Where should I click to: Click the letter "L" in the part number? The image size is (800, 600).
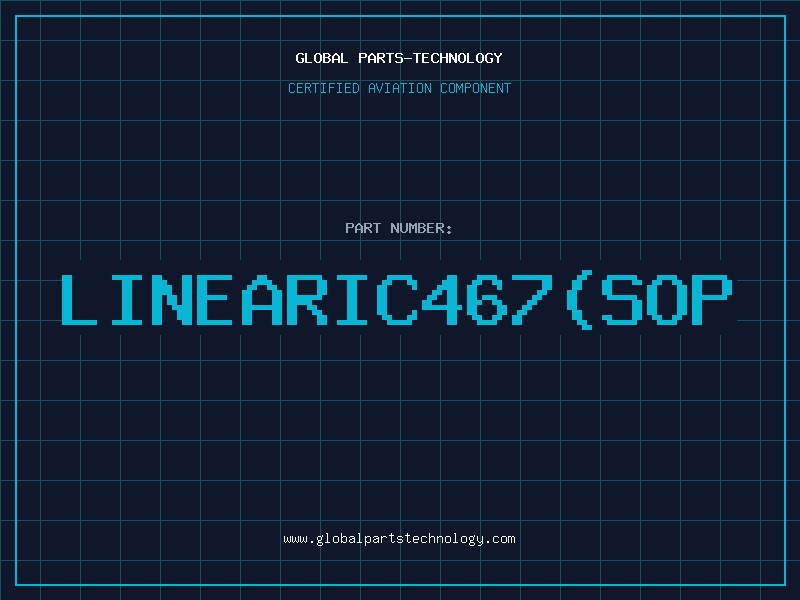click(79, 299)
